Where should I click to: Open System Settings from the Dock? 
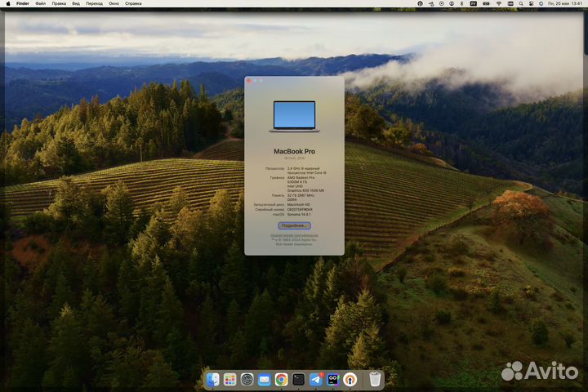click(247, 380)
